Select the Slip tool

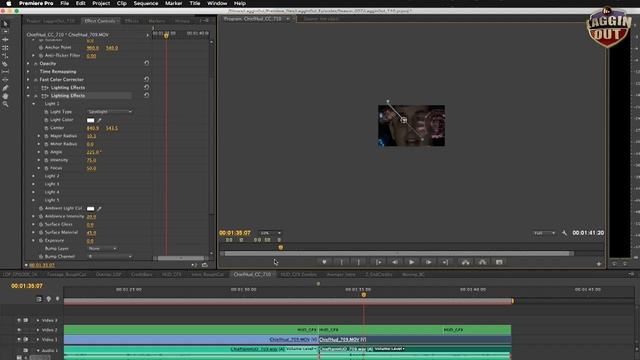[5, 72]
